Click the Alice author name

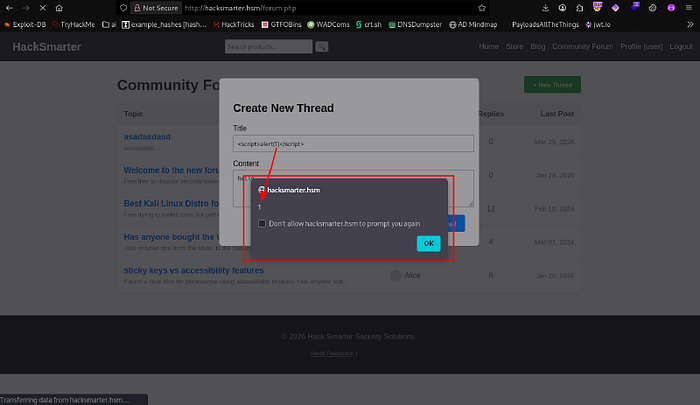412,276
